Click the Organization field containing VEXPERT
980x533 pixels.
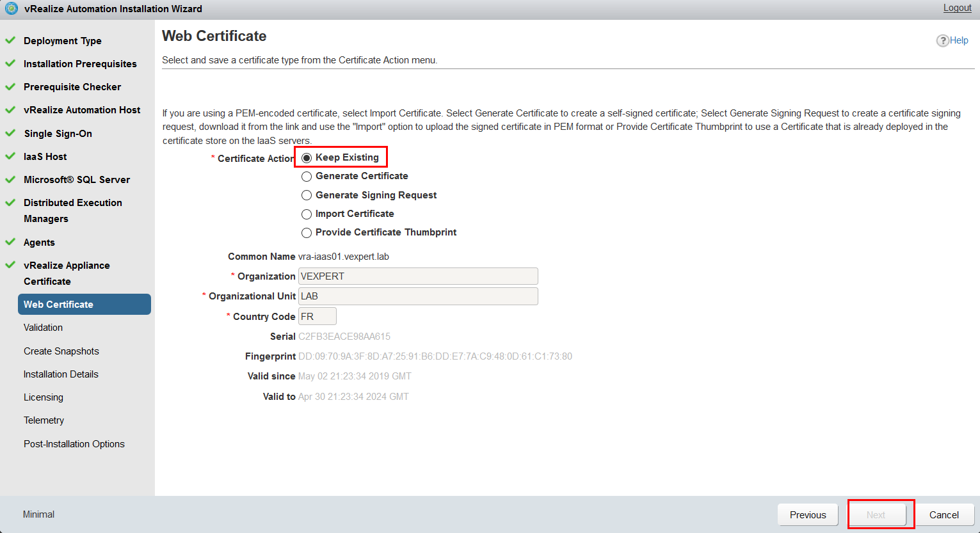418,276
